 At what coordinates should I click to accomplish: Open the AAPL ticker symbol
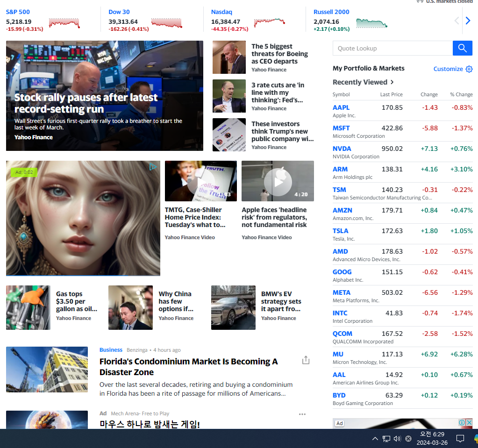(x=341, y=107)
